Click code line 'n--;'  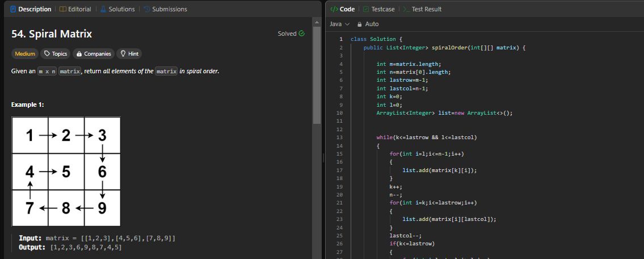click(396, 195)
